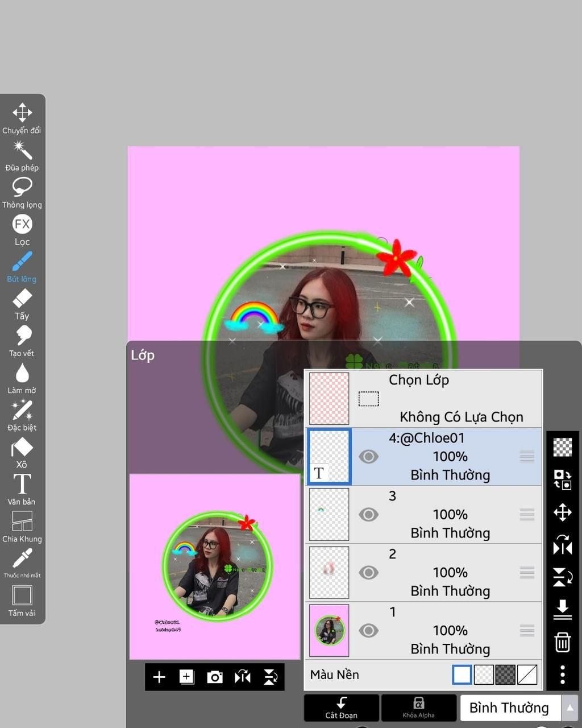The width and height of the screenshot is (582, 728).
Task: Select dark transparent checker background swatch
Action: pyautogui.click(x=505, y=675)
